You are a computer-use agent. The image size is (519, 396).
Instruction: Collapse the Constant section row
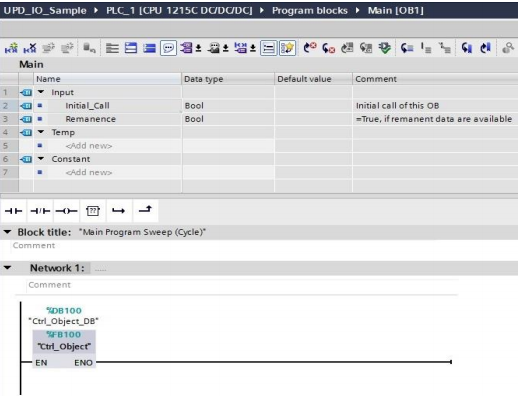[x=41, y=158]
